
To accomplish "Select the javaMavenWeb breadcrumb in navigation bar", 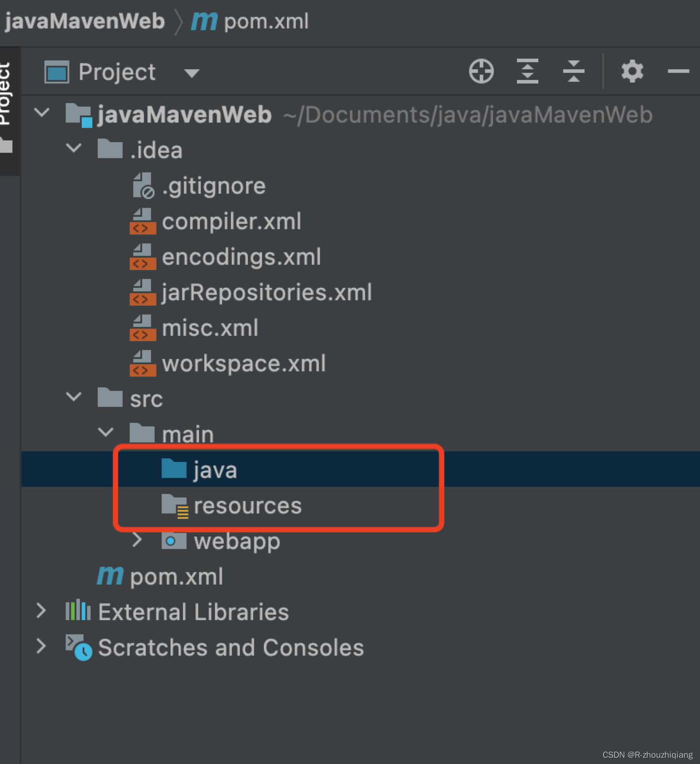I will [x=84, y=21].
